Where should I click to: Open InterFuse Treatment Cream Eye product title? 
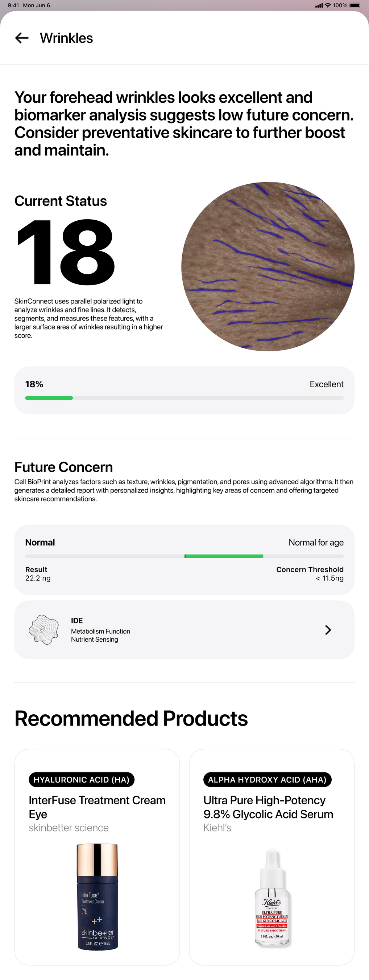point(97,807)
